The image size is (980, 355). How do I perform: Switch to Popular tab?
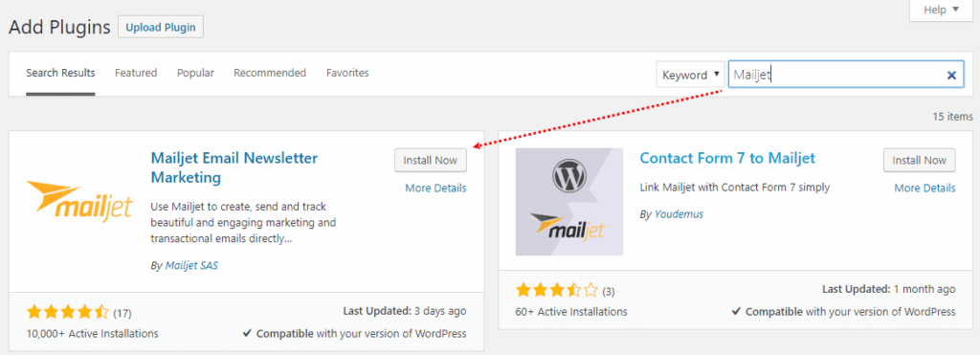click(x=195, y=73)
